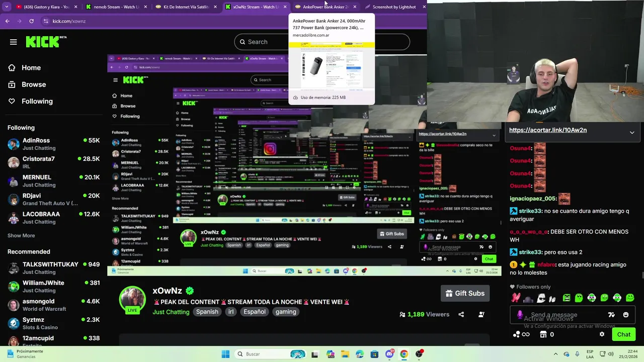The height and width of the screenshot is (362, 644).
Task: Open RDjavi channel in sidebar
Action: (x=53, y=199)
